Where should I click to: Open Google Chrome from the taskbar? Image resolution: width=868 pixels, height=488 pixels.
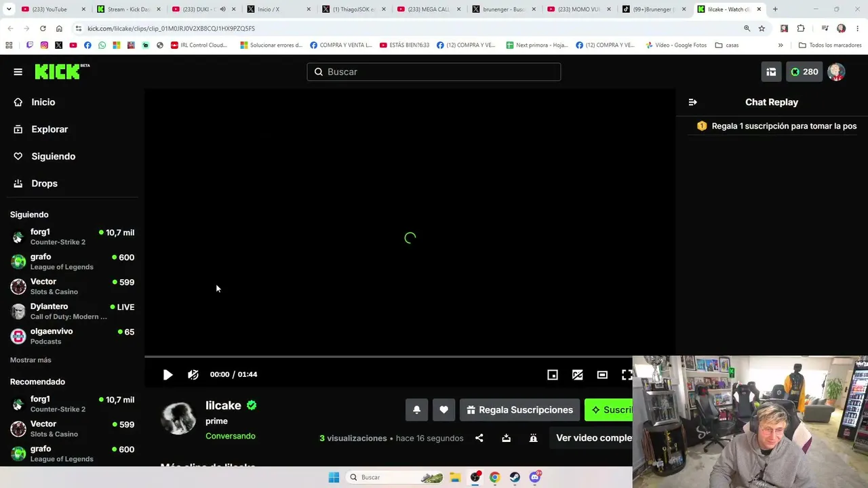[495, 477]
